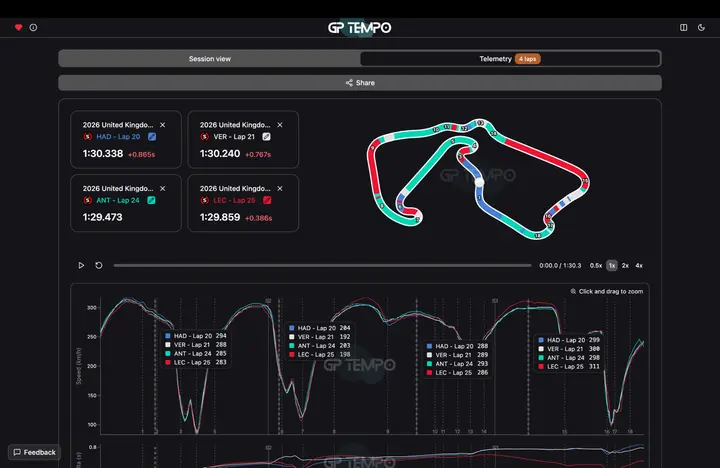The height and width of the screenshot is (468, 720).
Task: Switch theme with the moon icon
Action: pyautogui.click(x=701, y=28)
